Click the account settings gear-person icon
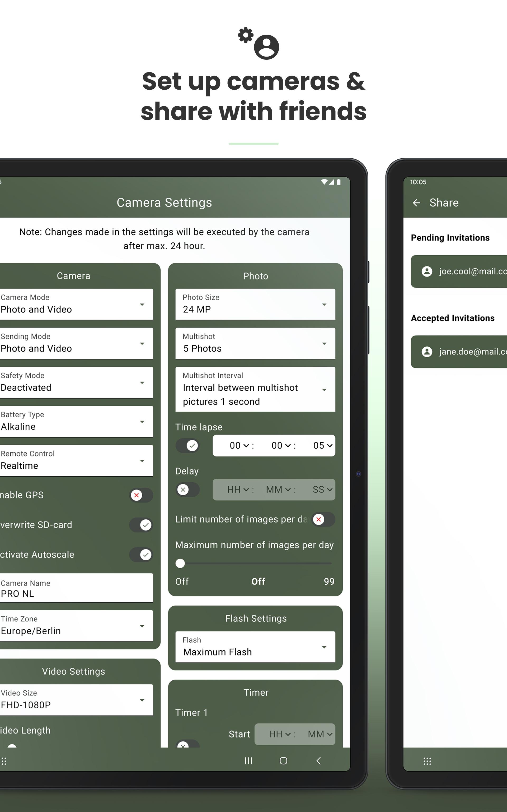 259,43
